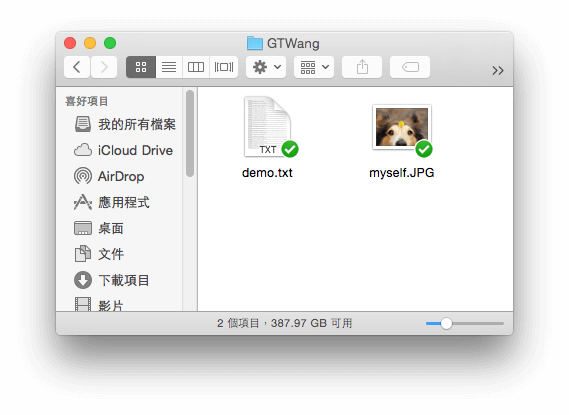The image size is (569, 415).
Task: Go forward with the right chevron button
Action: 104,67
